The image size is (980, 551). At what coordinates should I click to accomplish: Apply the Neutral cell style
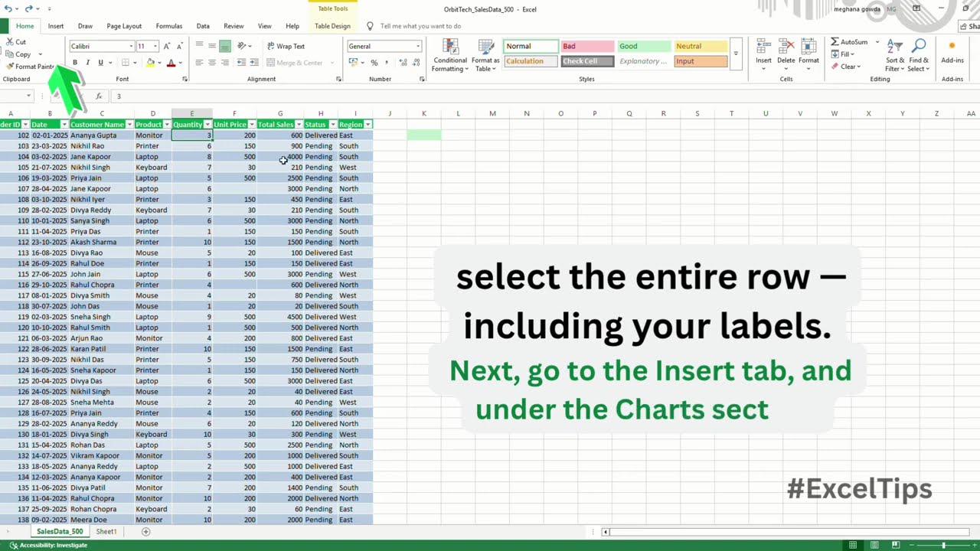tap(701, 46)
